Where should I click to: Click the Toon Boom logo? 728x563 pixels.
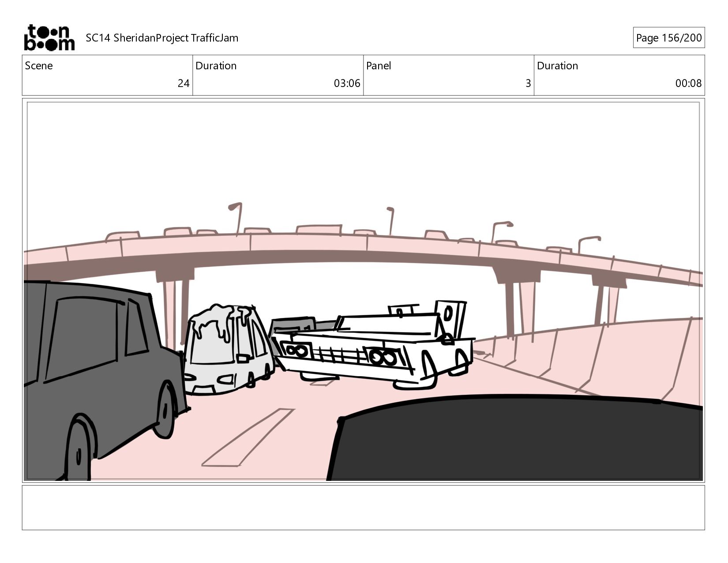[x=49, y=38]
